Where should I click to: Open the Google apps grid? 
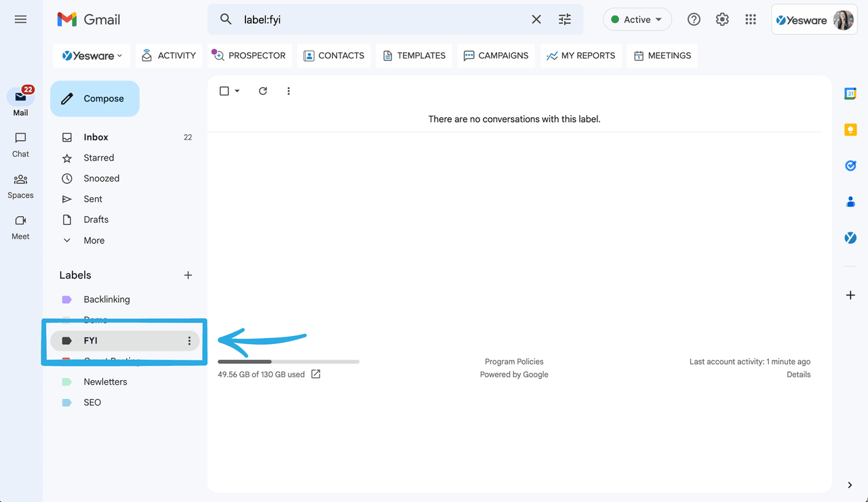751,19
